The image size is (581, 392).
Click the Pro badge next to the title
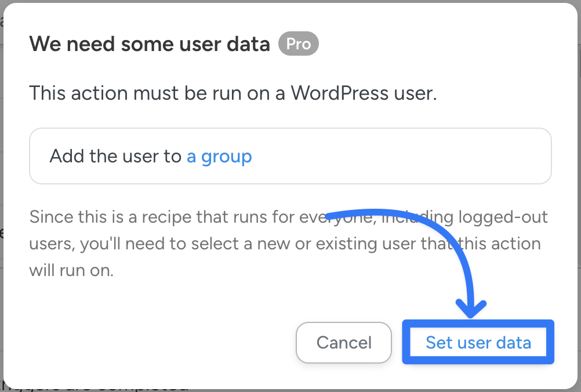[x=298, y=43]
